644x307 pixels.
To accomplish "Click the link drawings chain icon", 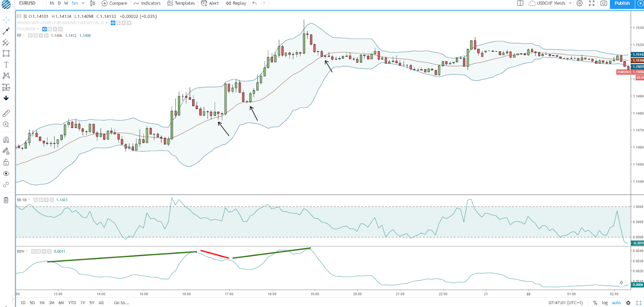I will click(6, 184).
